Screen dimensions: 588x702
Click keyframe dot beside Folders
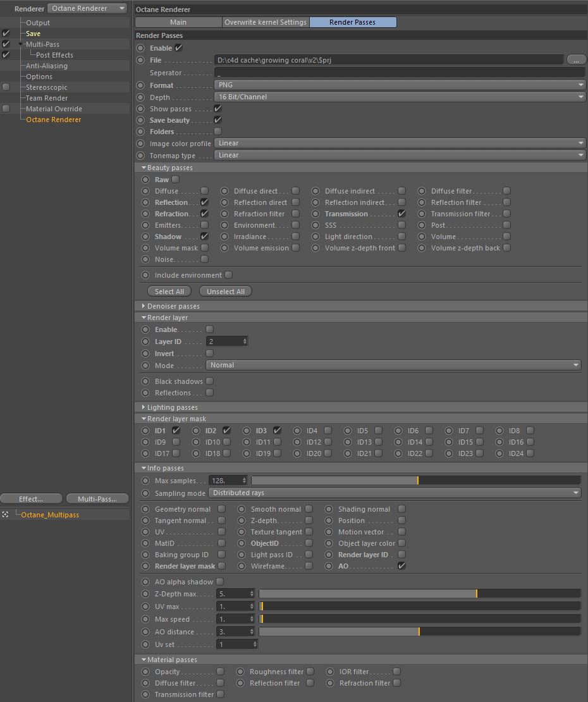pyautogui.click(x=140, y=132)
